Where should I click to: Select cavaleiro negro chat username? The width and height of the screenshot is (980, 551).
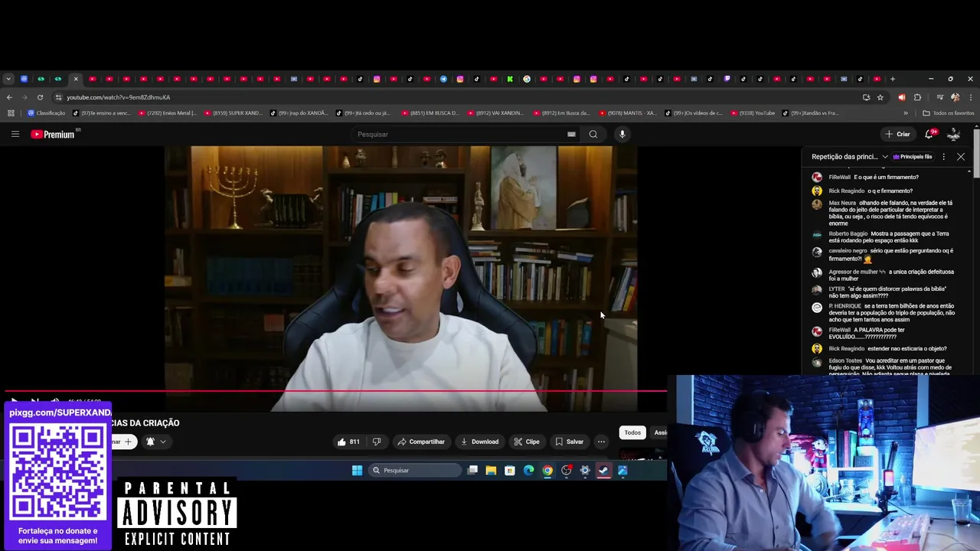(x=848, y=250)
